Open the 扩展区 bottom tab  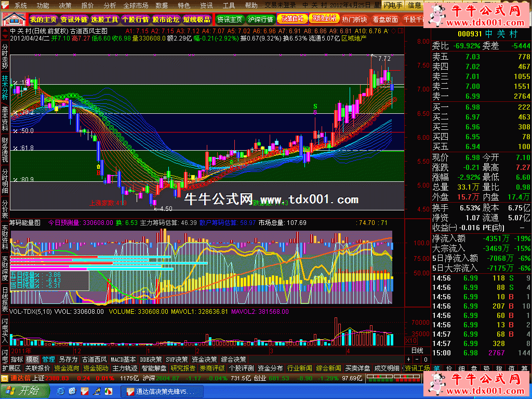(12, 368)
